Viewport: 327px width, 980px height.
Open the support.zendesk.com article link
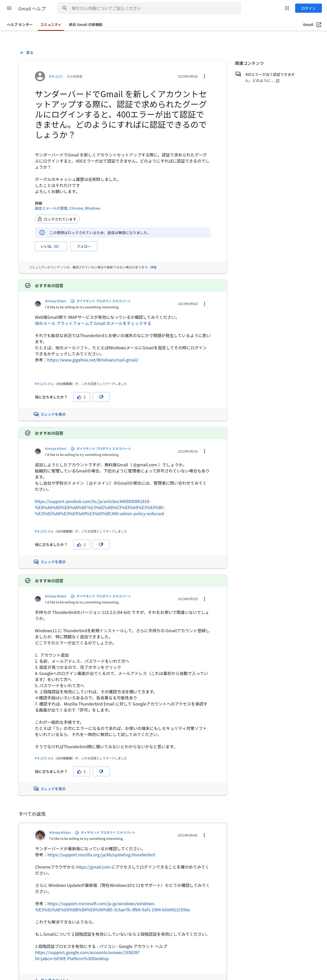coord(100,508)
